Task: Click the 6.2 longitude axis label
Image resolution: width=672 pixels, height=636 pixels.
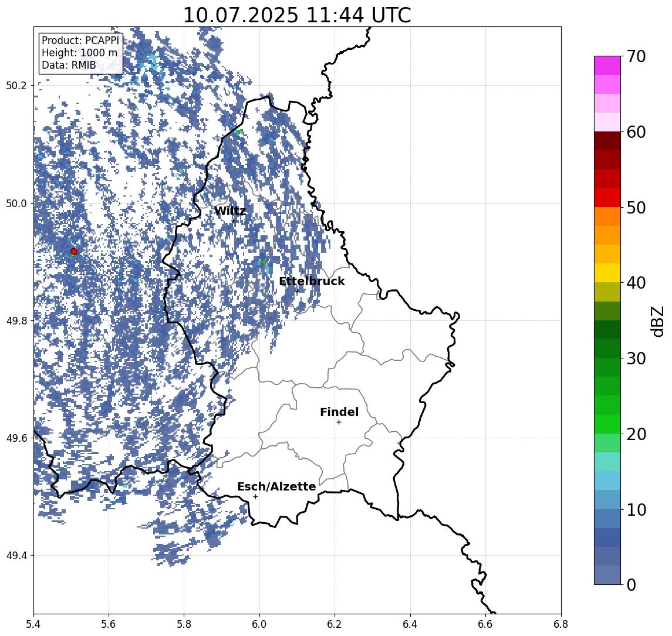Action: 335,624
